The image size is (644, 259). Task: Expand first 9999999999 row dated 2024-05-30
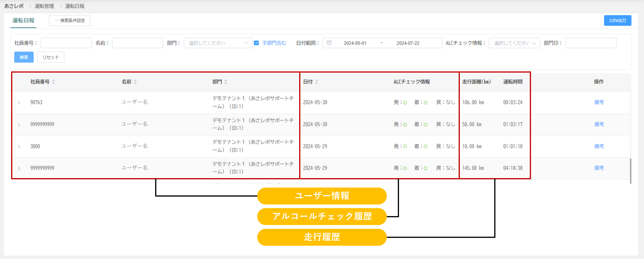coord(19,125)
